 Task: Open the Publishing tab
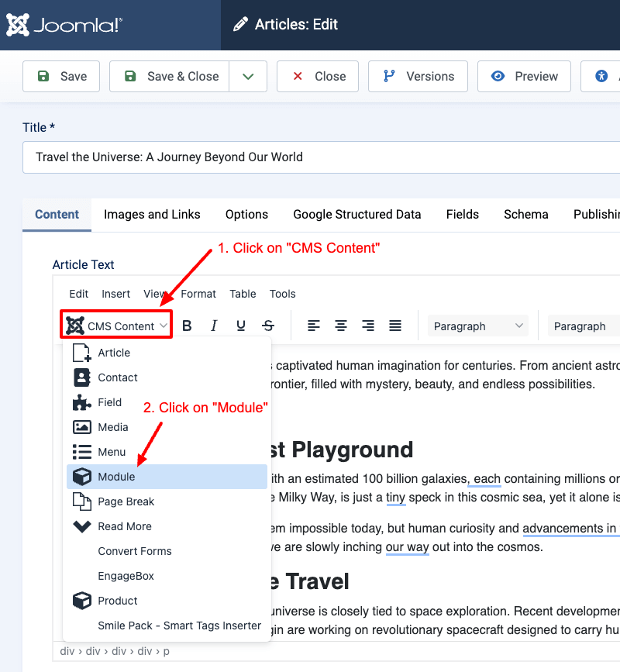pos(597,214)
